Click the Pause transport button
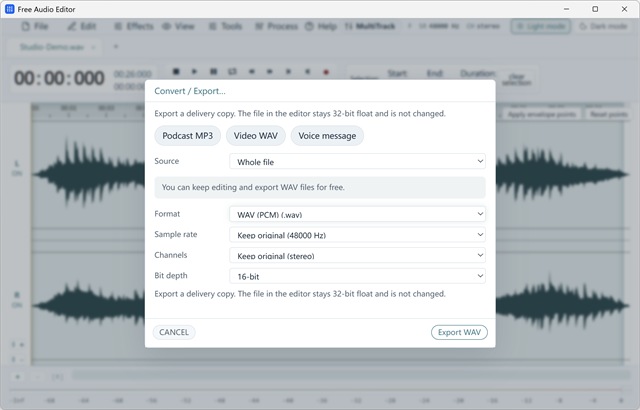This screenshot has height=410, width=640. coord(213,71)
